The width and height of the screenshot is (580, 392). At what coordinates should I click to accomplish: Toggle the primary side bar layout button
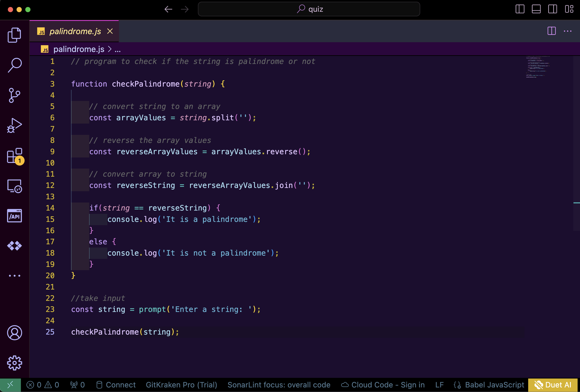coord(520,9)
